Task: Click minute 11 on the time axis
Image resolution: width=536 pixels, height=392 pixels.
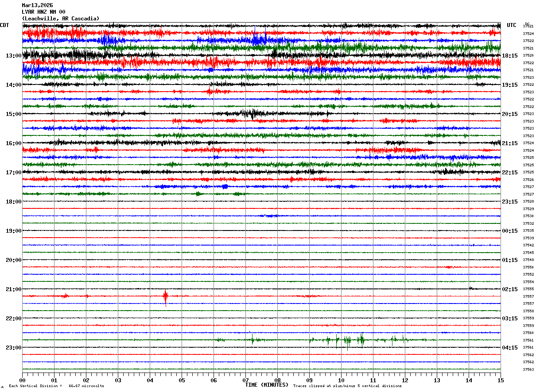Action: pyautogui.click(x=373, y=380)
